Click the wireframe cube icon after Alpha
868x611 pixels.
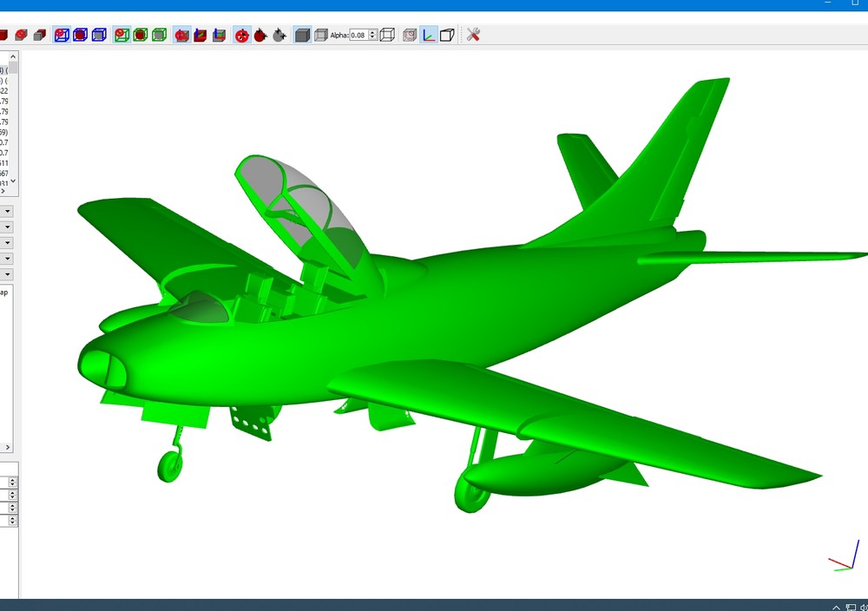point(387,35)
